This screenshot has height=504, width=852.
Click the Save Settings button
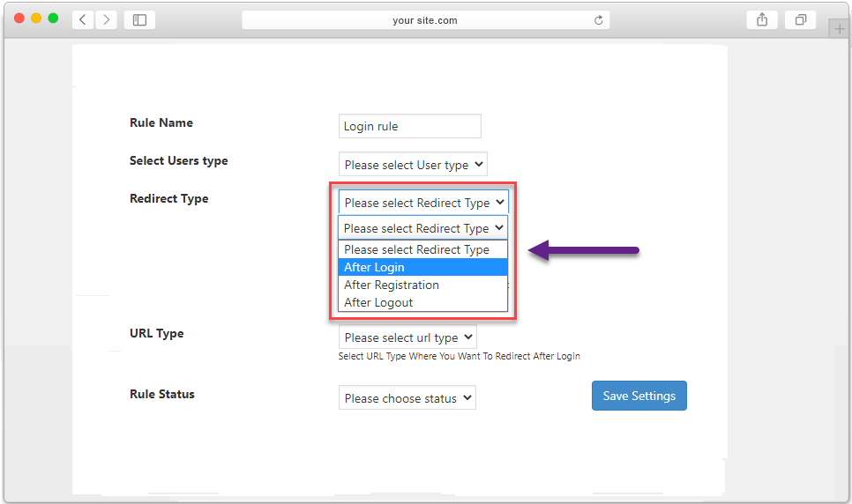[x=639, y=396]
